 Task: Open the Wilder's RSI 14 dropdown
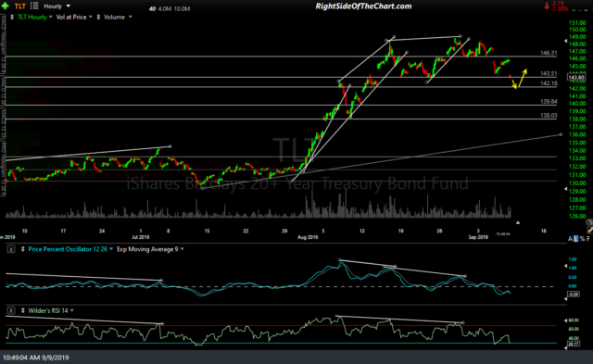[x=72, y=310]
